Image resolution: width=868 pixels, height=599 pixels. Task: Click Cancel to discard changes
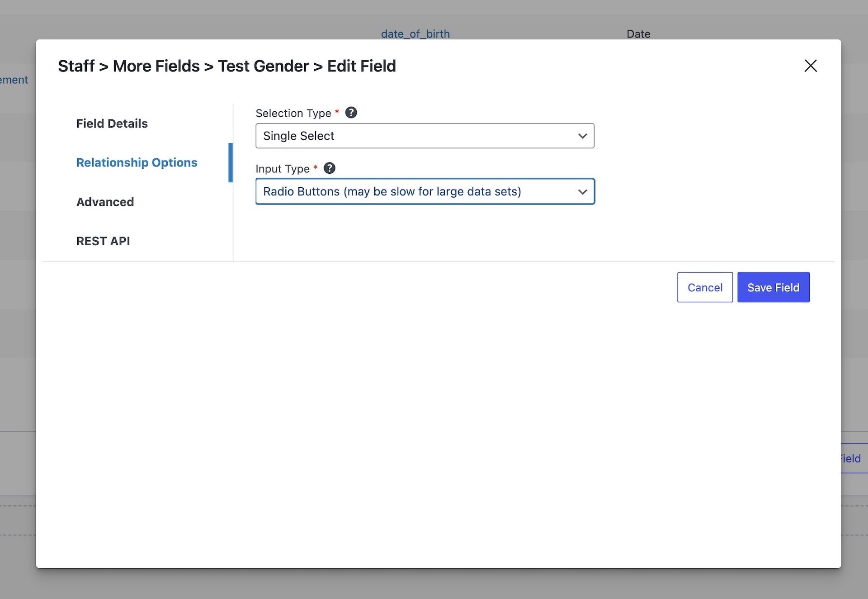click(x=704, y=287)
